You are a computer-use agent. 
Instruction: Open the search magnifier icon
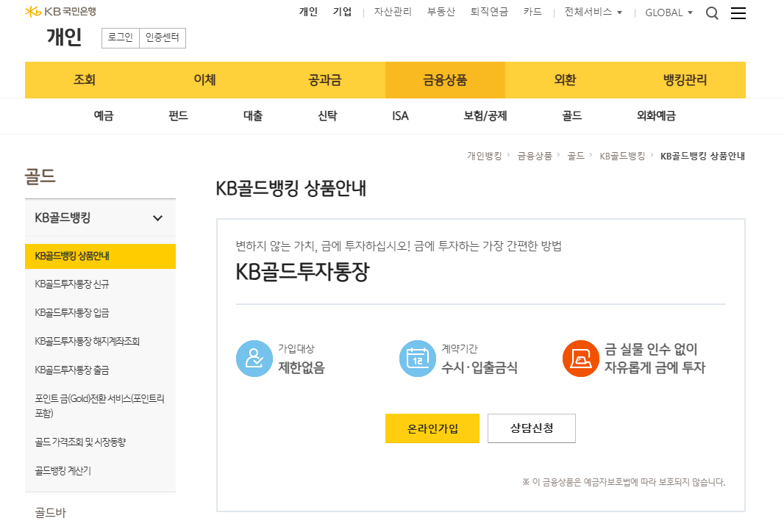click(712, 13)
